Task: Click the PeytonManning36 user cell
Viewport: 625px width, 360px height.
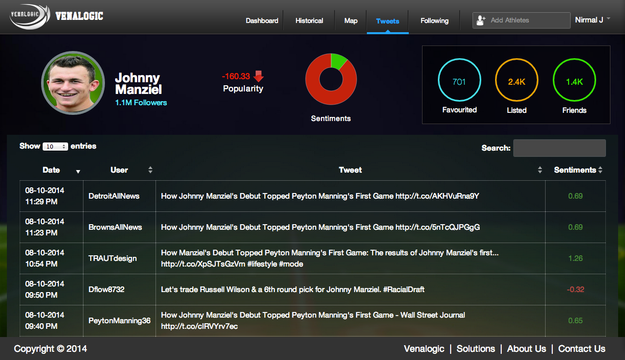Action: point(119,321)
